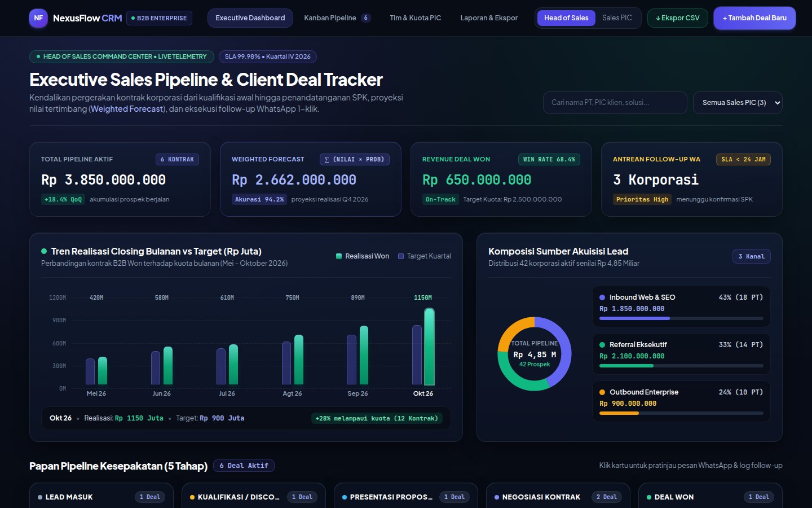Image resolution: width=812 pixels, height=508 pixels.
Task: Click the Okt 26 green realization bar
Action: click(429, 347)
